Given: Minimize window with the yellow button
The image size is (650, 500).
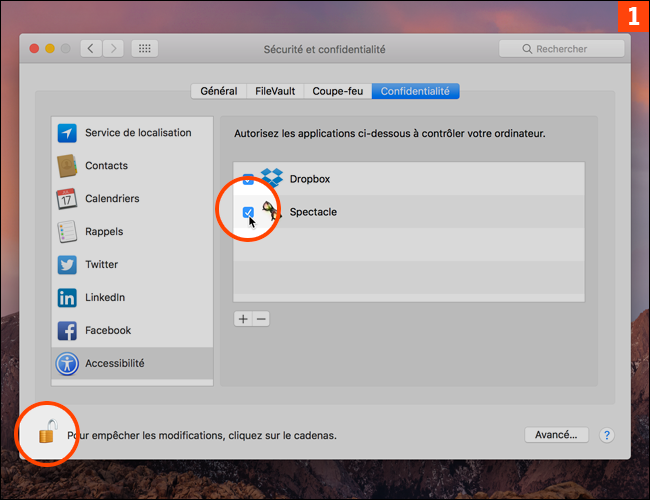Looking at the screenshot, I should point(50,49).
